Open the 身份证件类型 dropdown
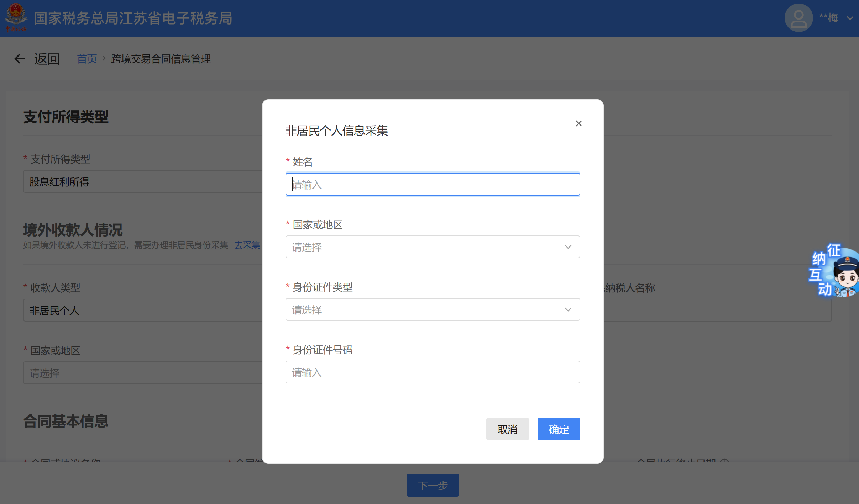859x504 pixels. pos(433,309)
